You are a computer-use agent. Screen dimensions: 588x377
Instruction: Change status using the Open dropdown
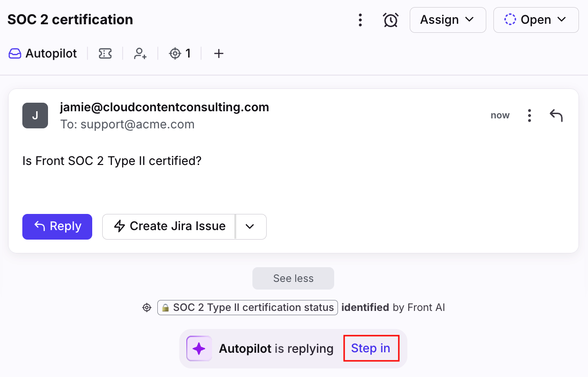pyautogui.click(x=536, y=20)
